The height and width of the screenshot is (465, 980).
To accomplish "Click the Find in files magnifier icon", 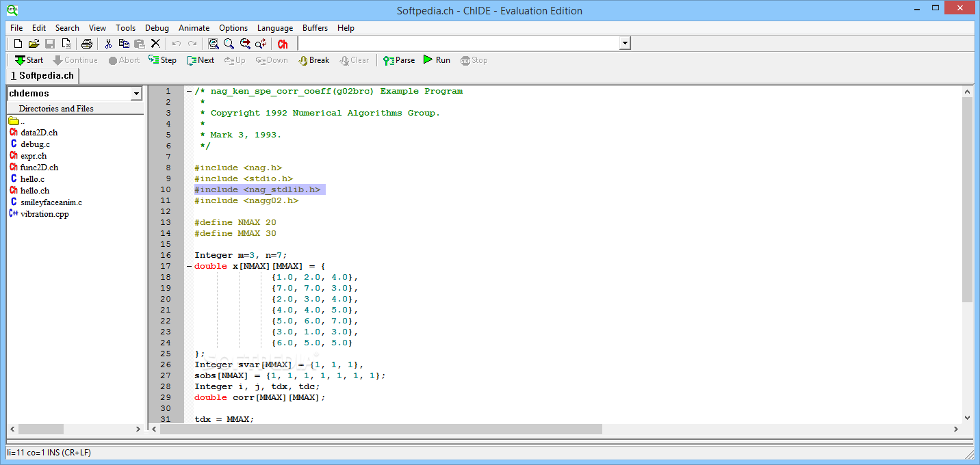I will coord(214,44).
